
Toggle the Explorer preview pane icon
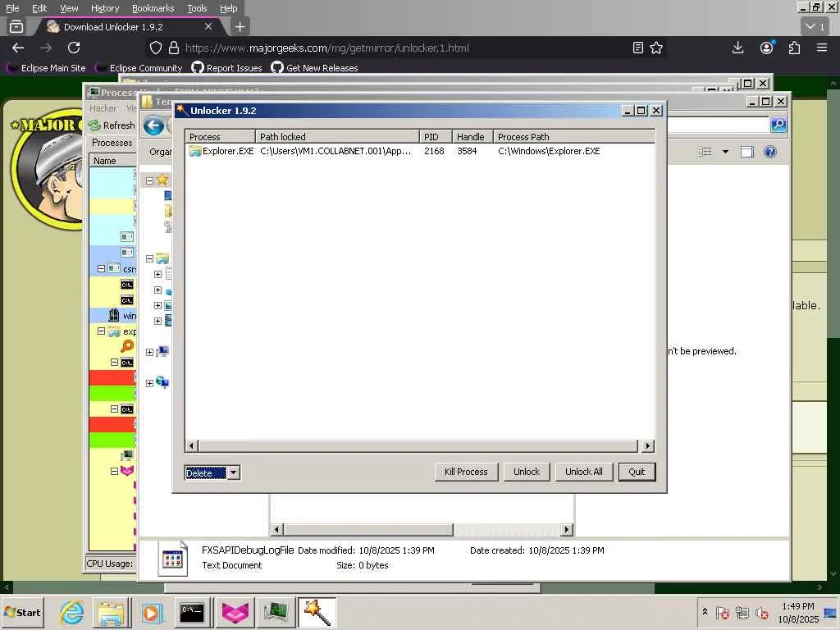pos(746,152)
